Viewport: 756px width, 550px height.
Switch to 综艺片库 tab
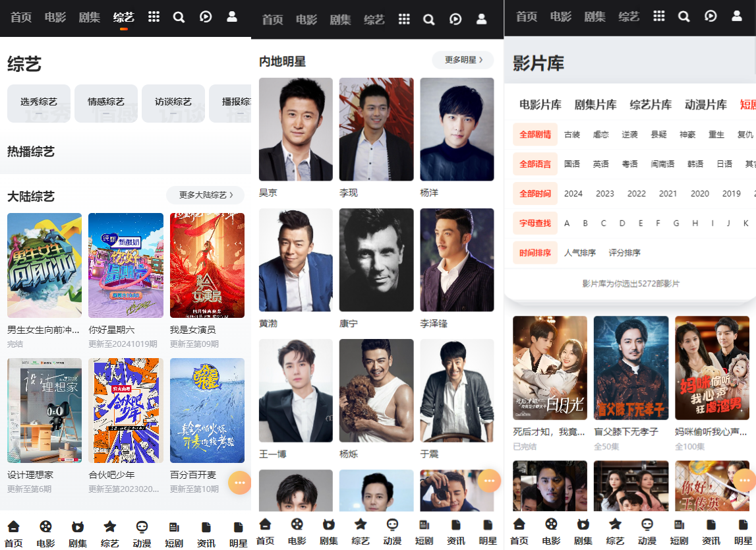(651, 105)
